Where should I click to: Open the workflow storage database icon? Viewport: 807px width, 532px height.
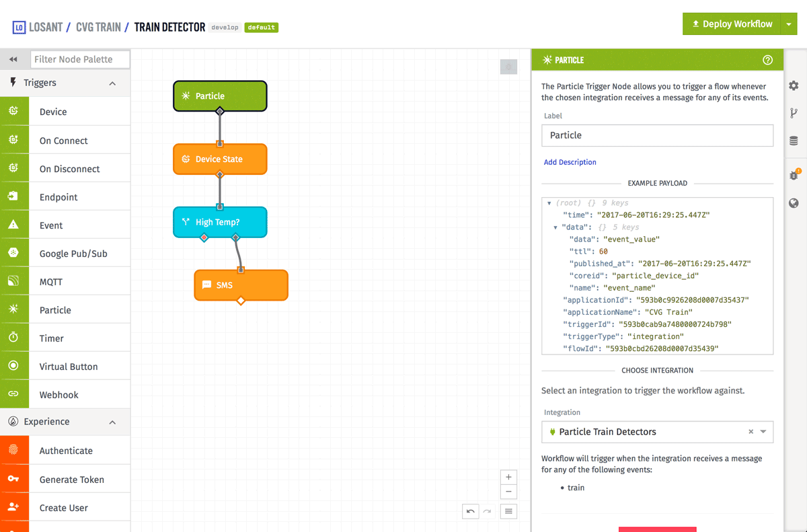(x=794, y=141)
